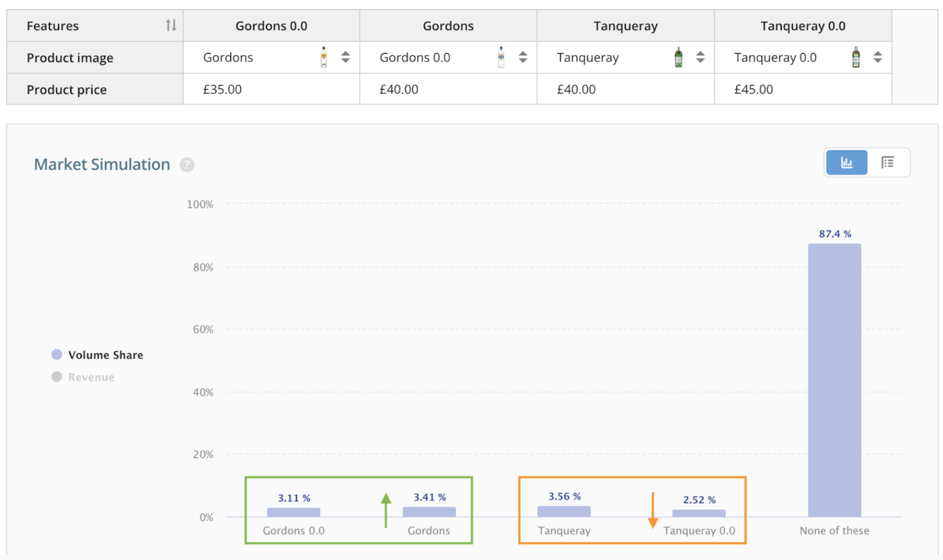Click the None of these axis label

click(x=834, y=531)
